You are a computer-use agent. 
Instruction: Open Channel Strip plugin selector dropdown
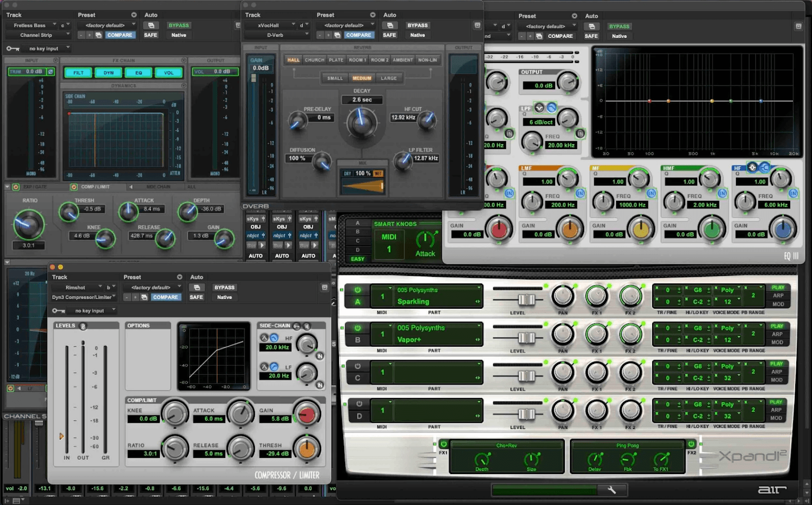tap(38, 35)
